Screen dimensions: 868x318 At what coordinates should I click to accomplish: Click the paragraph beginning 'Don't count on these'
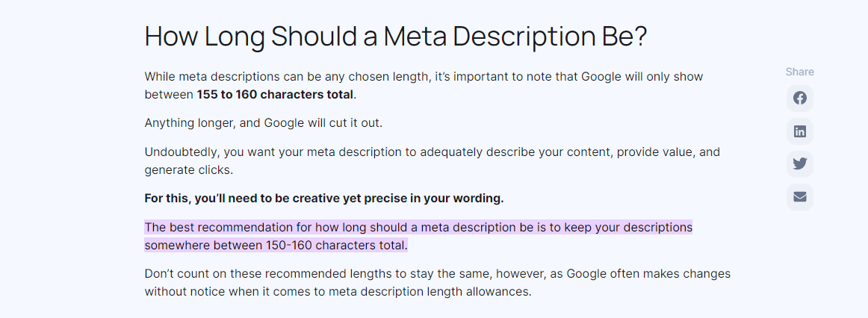tap(437, 283)
